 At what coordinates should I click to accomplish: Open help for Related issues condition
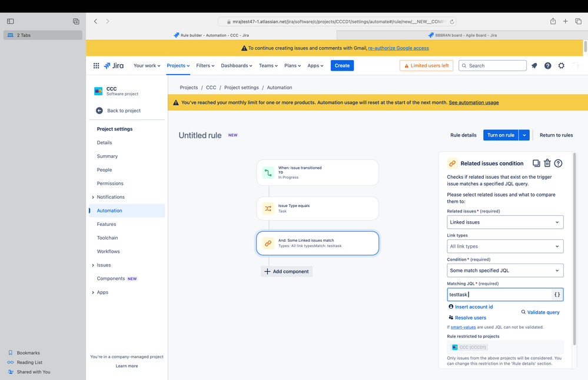point(558,163)
